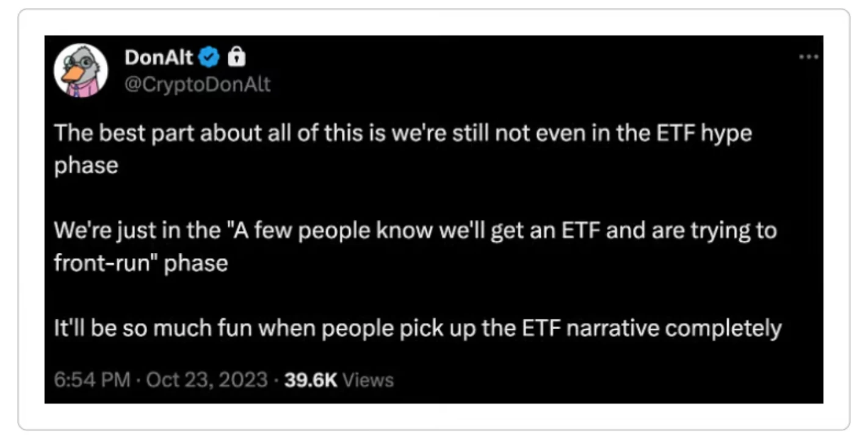
Task: Click the 6:54 PM timestamp
Action: tap(92, 380)
